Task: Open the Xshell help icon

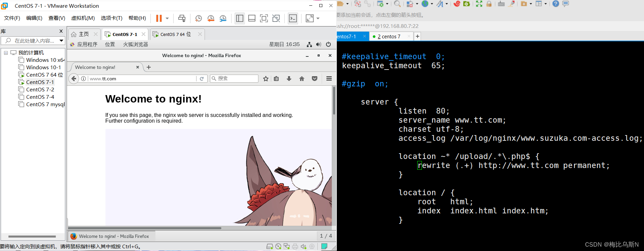Action: tap(556, 4)
